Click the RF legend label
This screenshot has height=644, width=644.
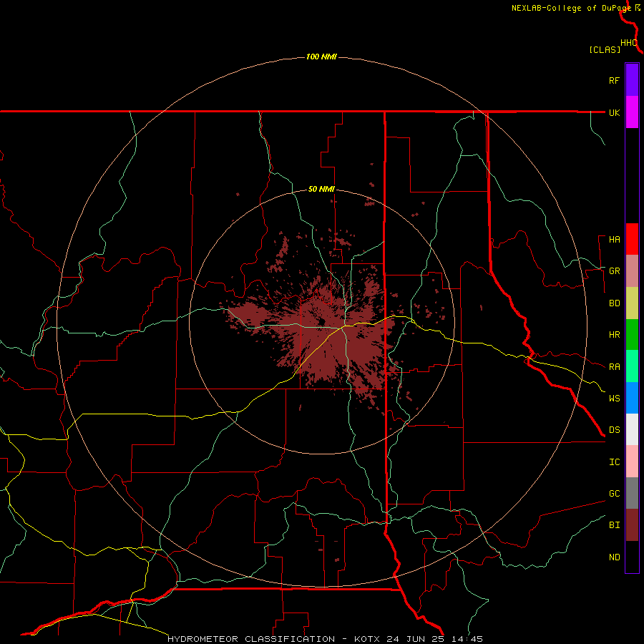click(614, 81)
